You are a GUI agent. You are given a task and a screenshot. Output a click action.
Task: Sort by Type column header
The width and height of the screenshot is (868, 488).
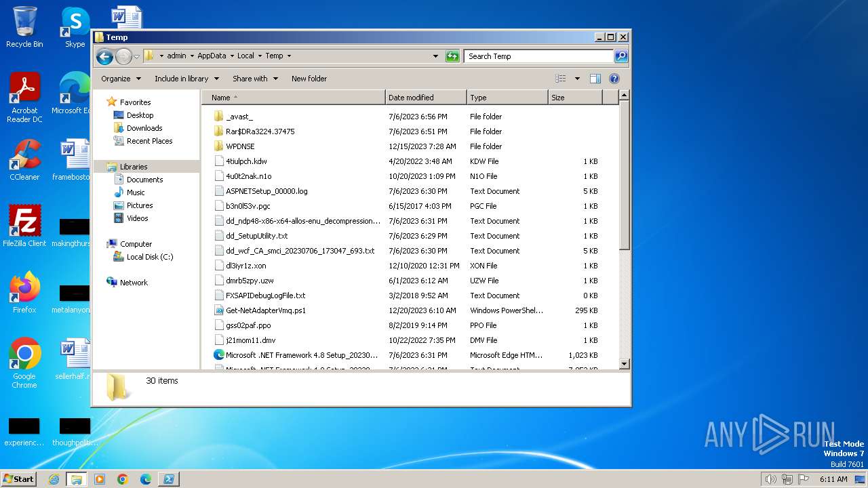pos(507,98)
